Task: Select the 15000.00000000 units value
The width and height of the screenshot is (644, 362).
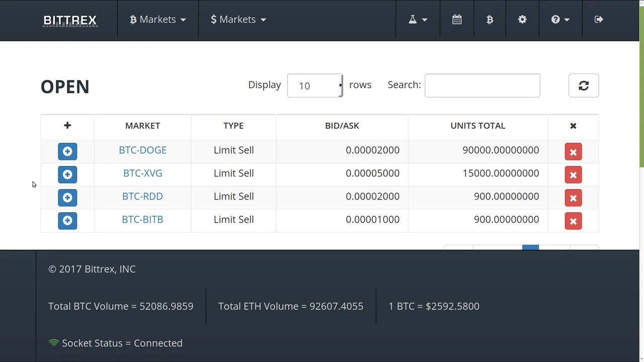Action: (501, 173)
